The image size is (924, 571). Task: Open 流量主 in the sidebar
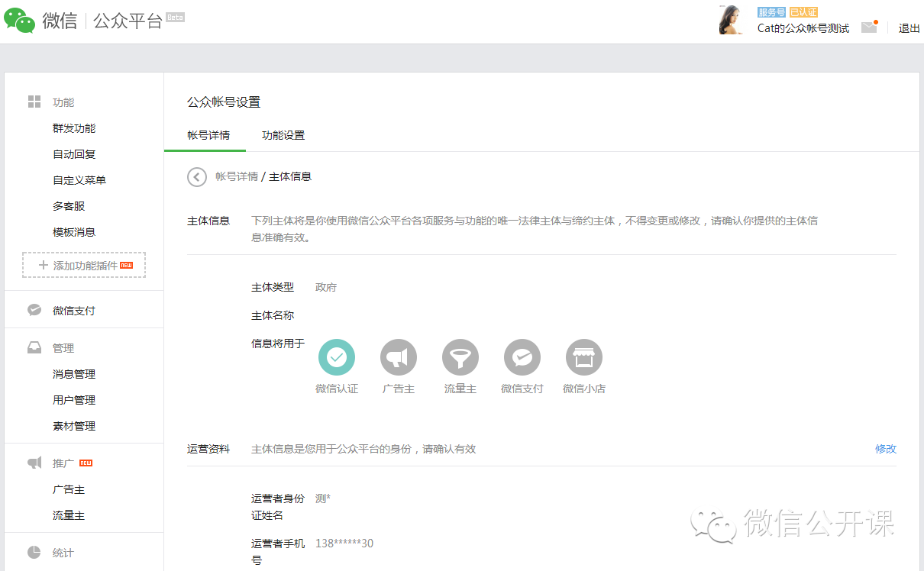click(x=69, y=515)
